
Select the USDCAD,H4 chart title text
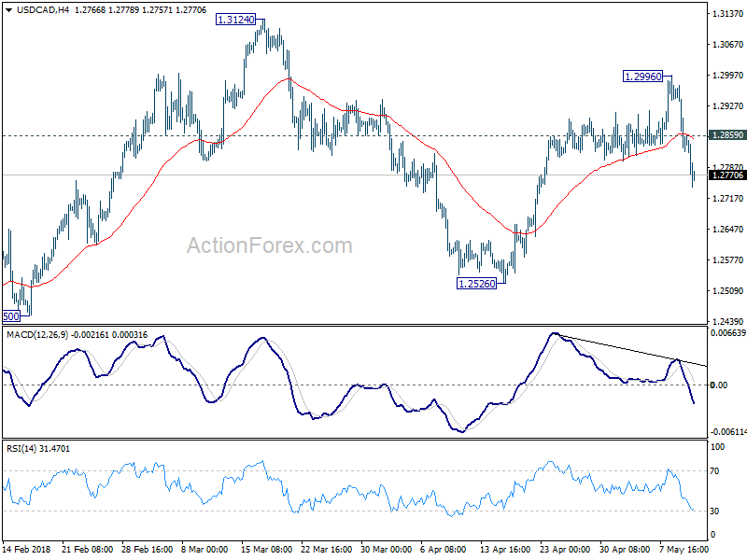(43, 10)
